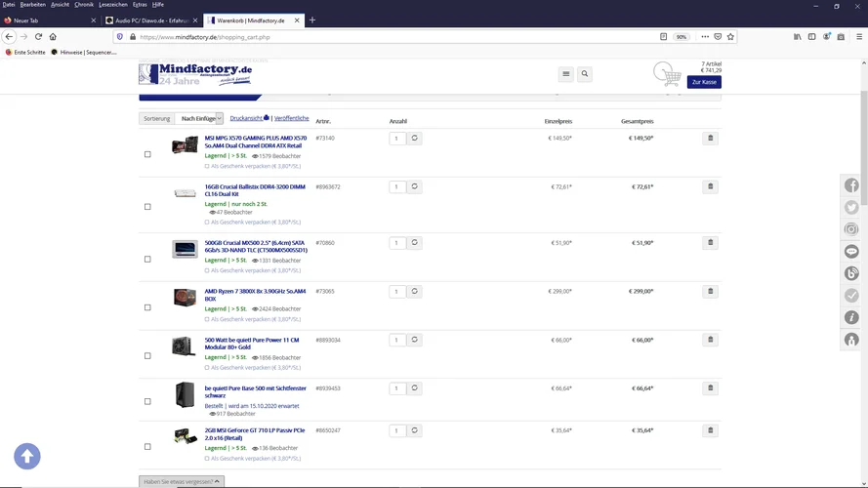Image resolution: width=868 pixels, height=488 pixels.
Task: Open the Firefox page actions (three dots) menu
Action: (x=704, y=37)
